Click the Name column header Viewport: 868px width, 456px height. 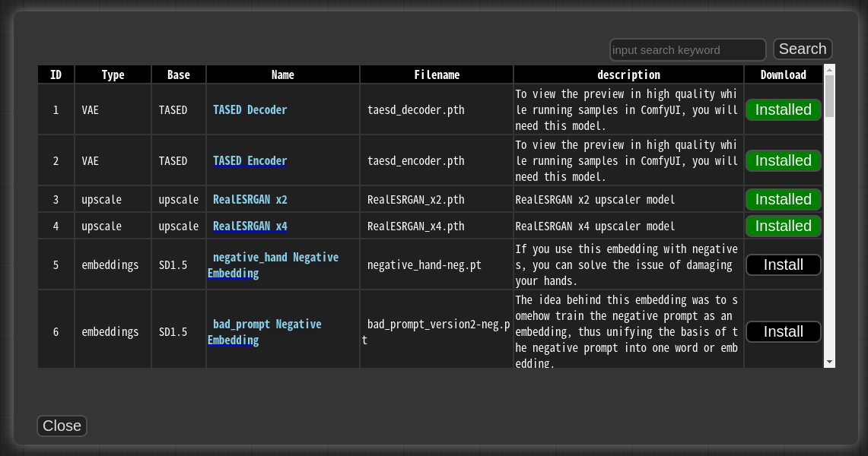[x=282, y=74]
